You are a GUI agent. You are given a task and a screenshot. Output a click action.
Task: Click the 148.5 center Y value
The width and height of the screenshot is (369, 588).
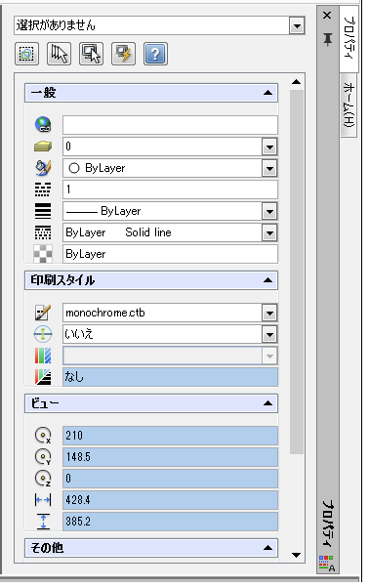coord(170,457)
